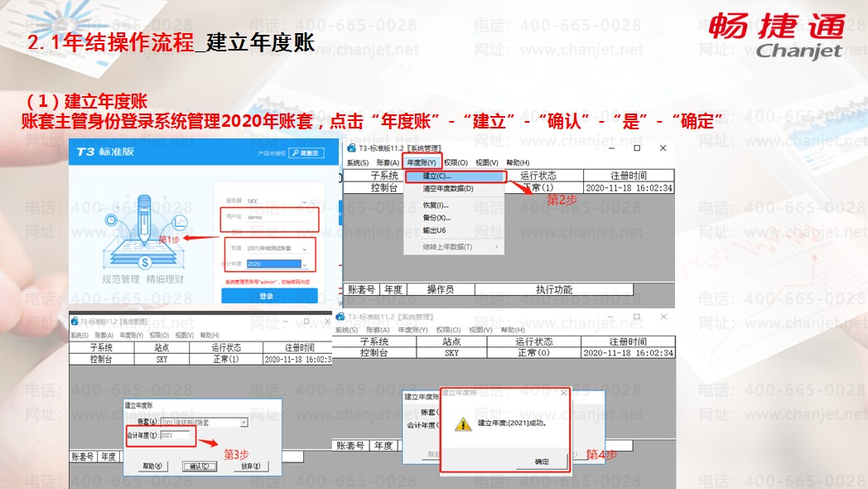Click the T3 app icon in the bottom-left window title bar

(75, 322)
